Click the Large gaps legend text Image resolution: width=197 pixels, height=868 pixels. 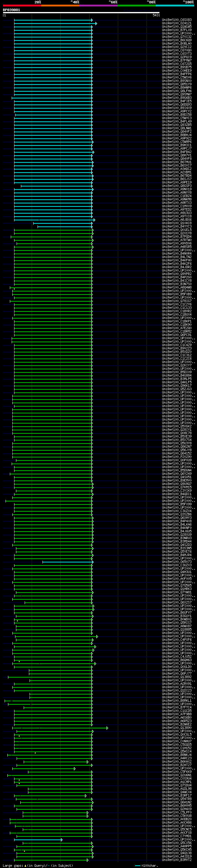pyautogui.click(x=38, y=865)
